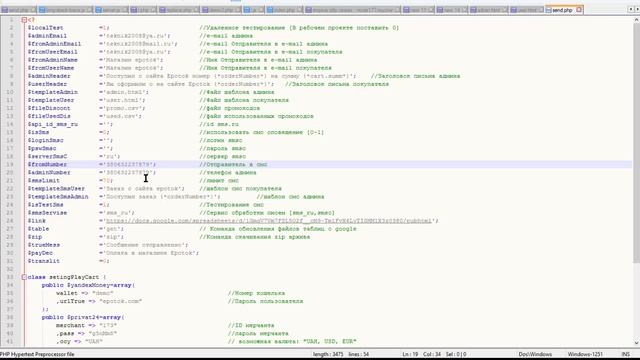Click the $fromUserName variable
This screenshot has width=640, height=360.
[x=51, y=68]
